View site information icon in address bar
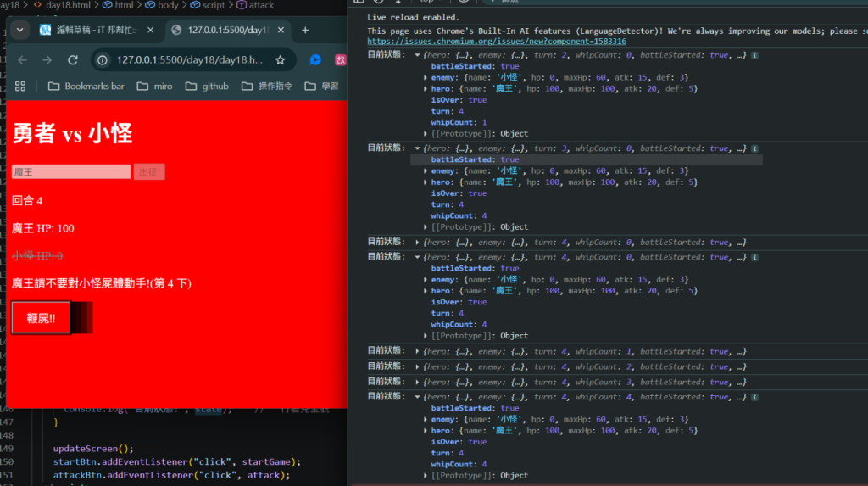Viewport: 868px width, 486px height. point(103,60)
